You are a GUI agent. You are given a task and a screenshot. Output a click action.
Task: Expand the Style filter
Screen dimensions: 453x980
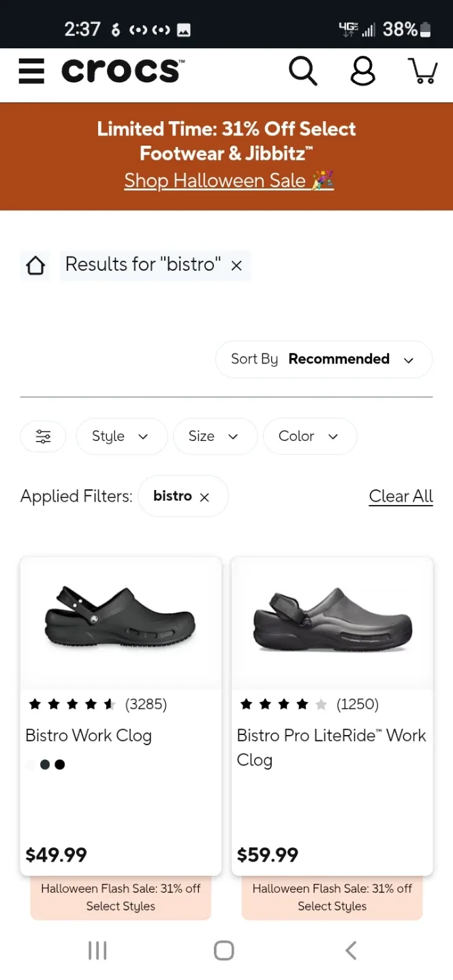[x=121, y=436]
